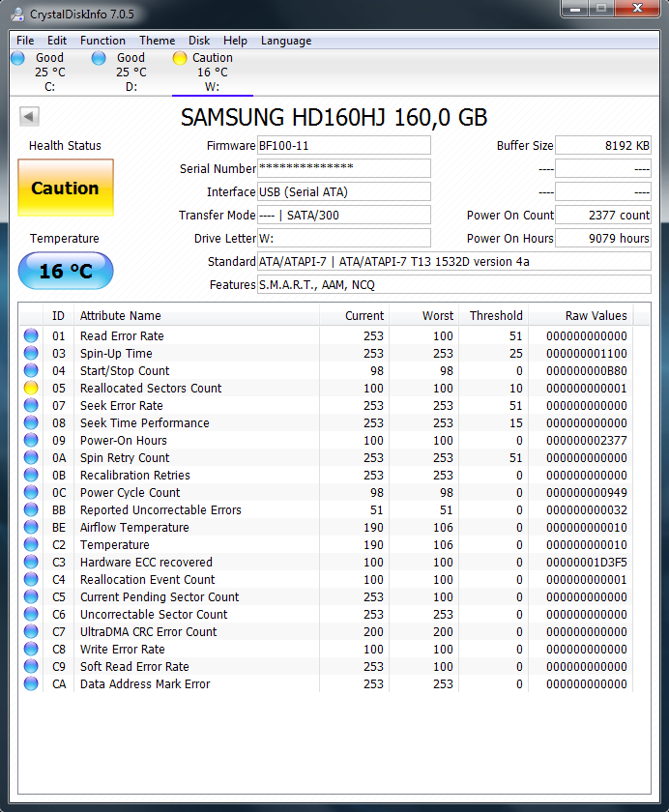669x812 pixels.
Task: Click the 16 °C temperature indicator
Action: [65, 271]
